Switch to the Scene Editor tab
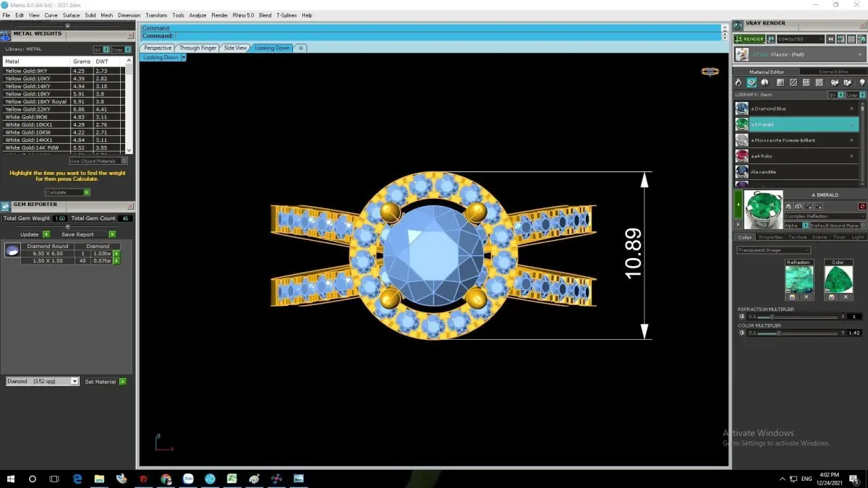 click(x=833, y=72)
